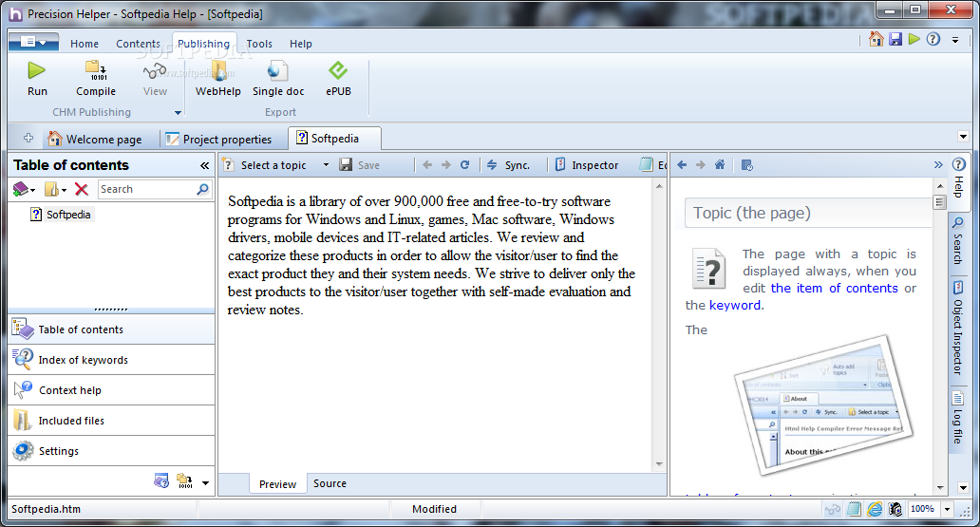Open the Help ribbon tab
Image resolution: width=980 pixels, height=527 pixels.
point(301,44)
